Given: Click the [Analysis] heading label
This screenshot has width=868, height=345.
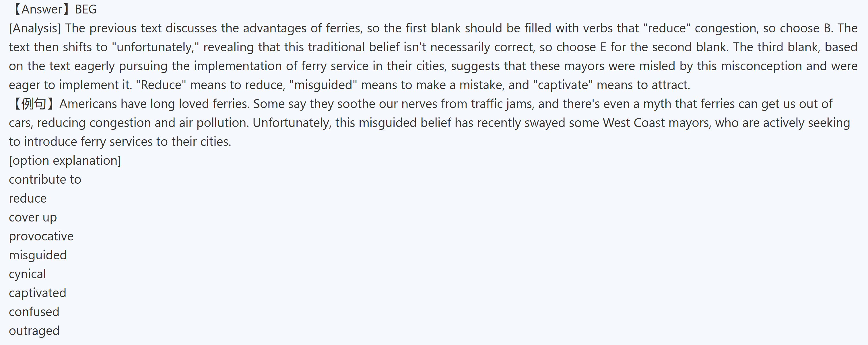Looking at the screenshot, I should point(34,28).
